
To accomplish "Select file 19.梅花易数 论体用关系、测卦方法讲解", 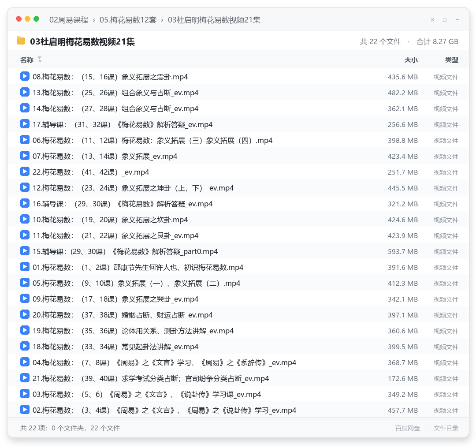I will pos(133,331).
